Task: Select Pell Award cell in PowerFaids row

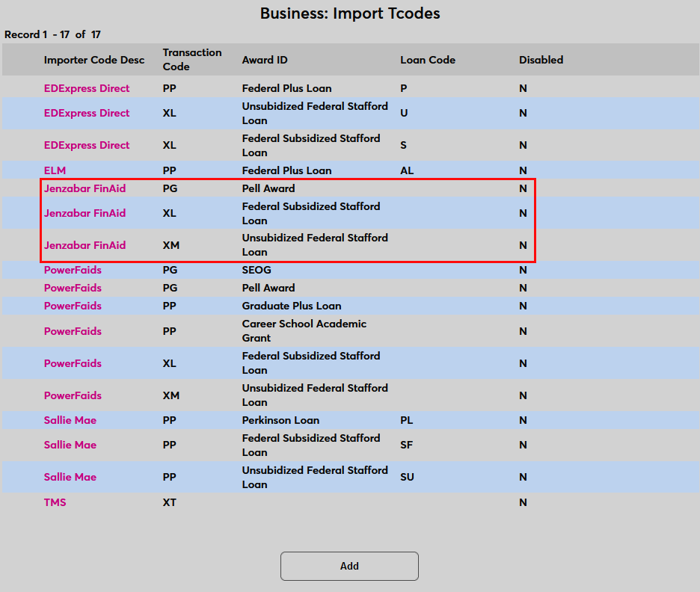Action: coord(268,288)
